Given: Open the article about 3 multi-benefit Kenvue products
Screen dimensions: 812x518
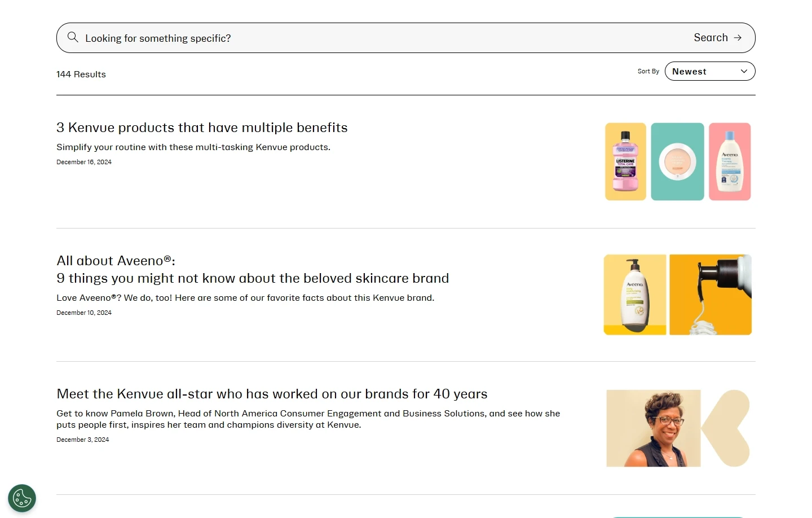Looking at the screenshot, I should [202, 128].
